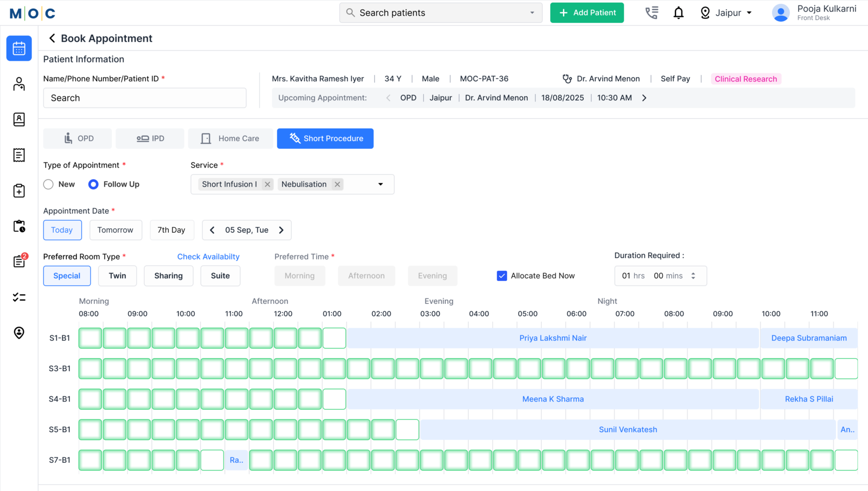Open Sunil Venkatesh booking
Viewport: 868px width, 491px height.
point(628,429)
